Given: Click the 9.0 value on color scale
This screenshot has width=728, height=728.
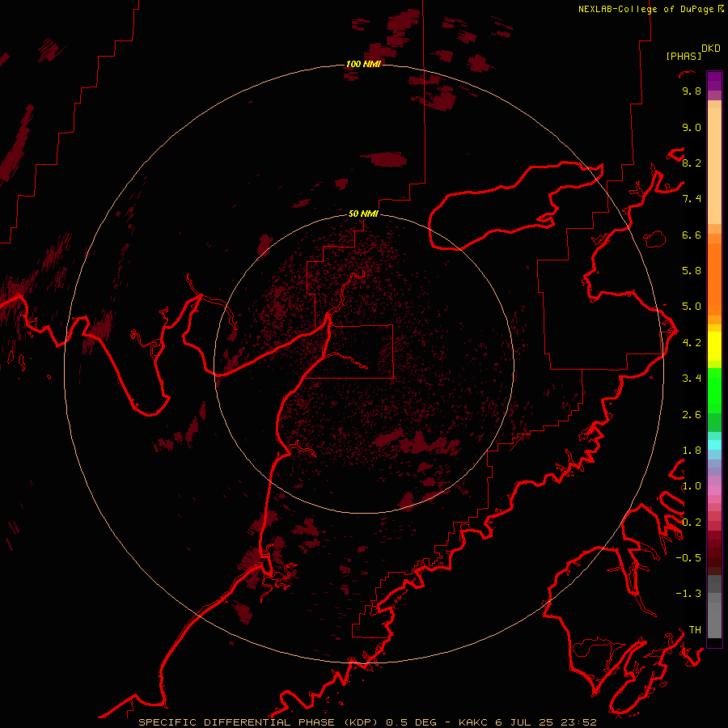Looking at the screenshot, I should point(692,128).
